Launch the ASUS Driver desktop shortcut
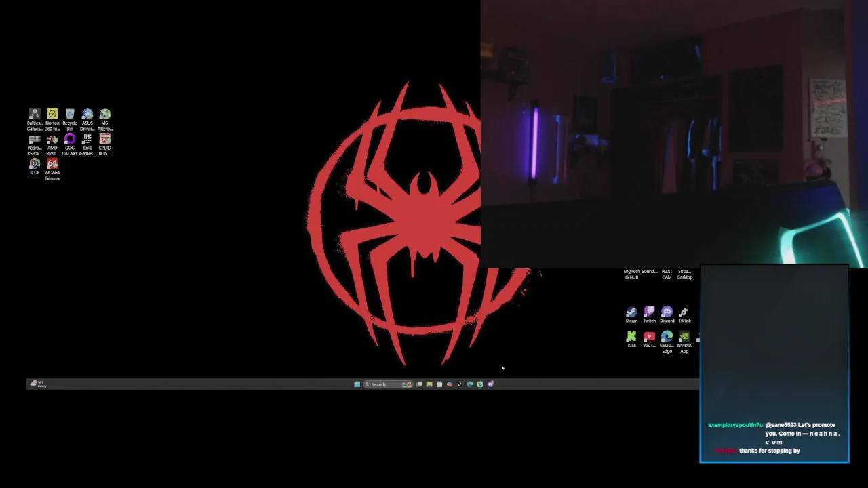This screenshot has width=868, height=488. pos(87,119)
